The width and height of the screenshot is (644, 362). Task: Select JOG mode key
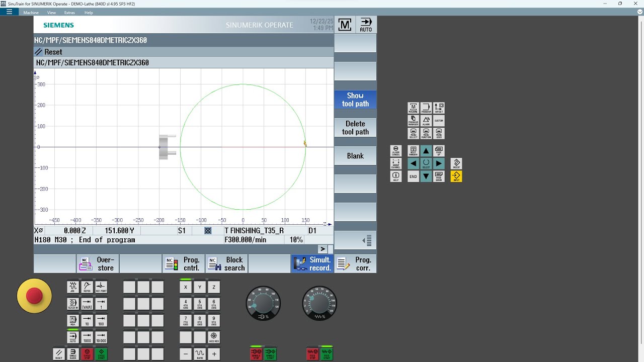pos(73,287)
